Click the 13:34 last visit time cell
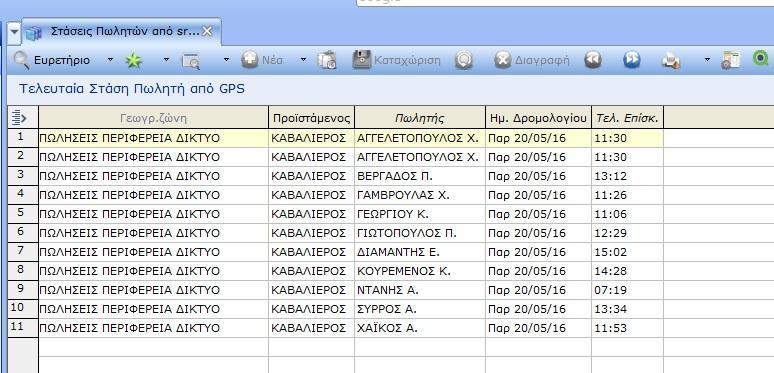The height and width of the screenshot is (373, 774). coord(627,309)
